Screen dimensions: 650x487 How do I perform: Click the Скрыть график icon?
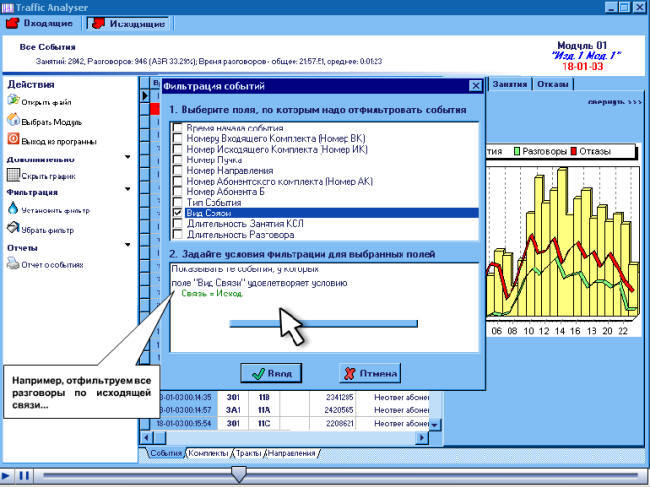(x=13, y=174)
